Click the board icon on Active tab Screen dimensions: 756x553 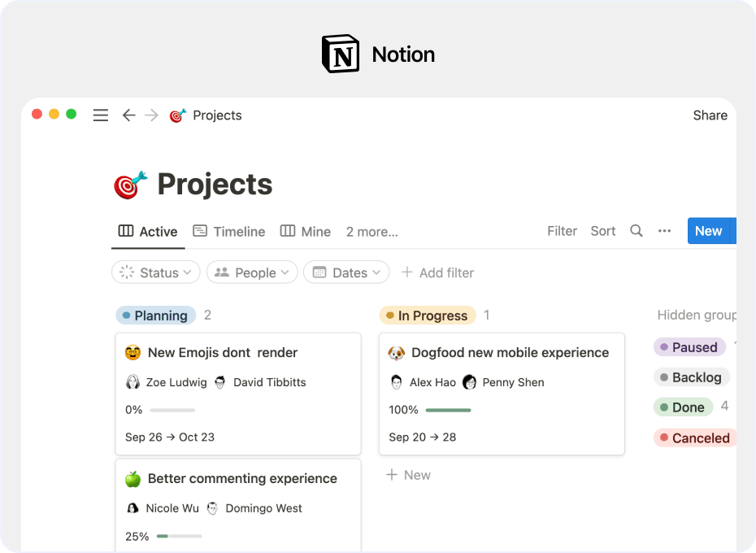point(126,231)
